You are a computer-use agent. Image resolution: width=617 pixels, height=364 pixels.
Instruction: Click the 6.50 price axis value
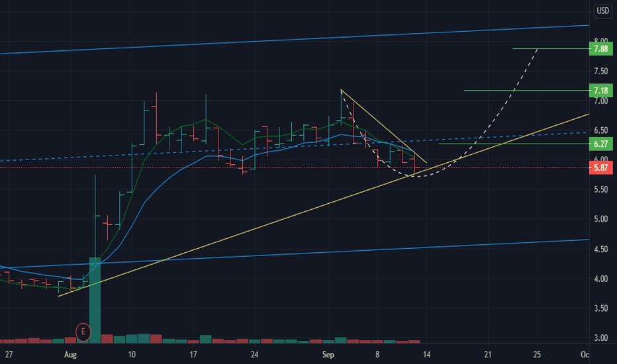point(601,130)
